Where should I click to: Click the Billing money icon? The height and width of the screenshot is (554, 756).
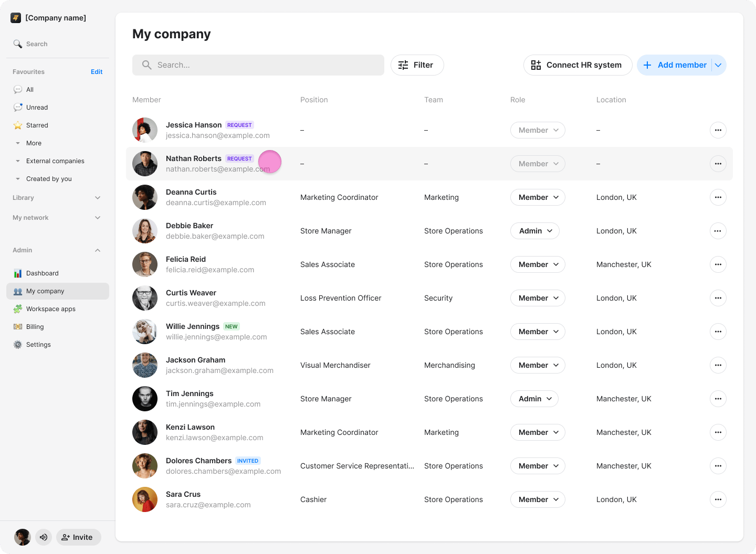point(18,327)
